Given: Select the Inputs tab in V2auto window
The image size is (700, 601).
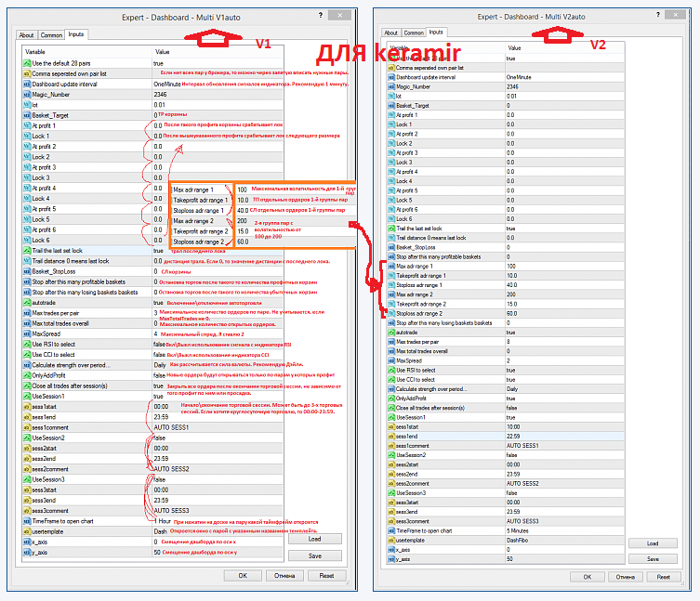Looking at the screenshot, I should 436,33.
